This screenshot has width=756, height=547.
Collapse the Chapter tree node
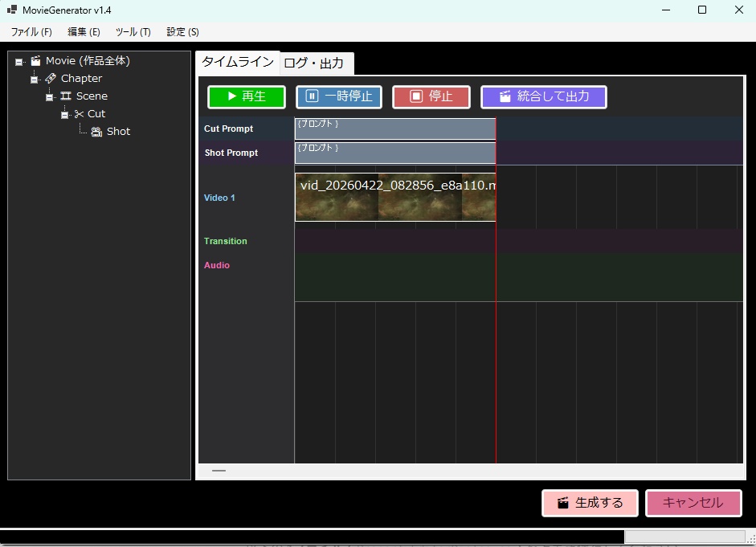35,78
